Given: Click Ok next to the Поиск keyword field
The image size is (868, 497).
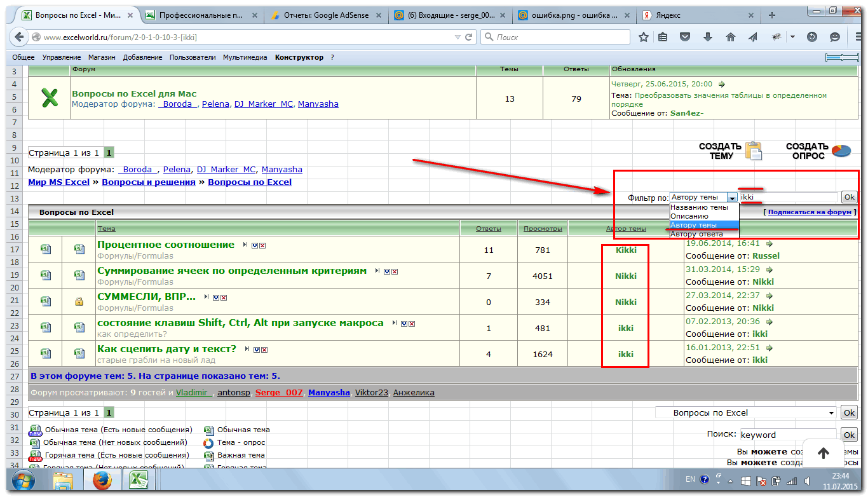Looking at the screenshot, I should [849, 435].
